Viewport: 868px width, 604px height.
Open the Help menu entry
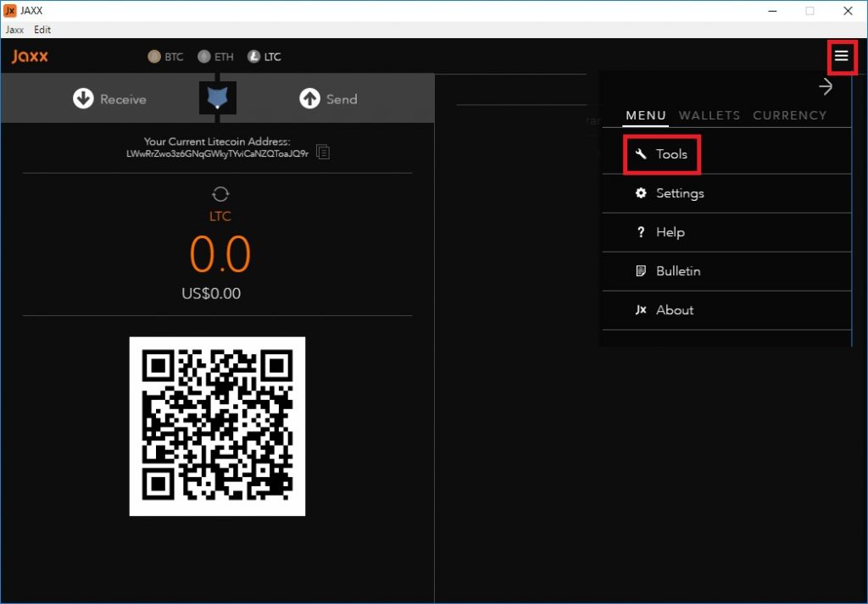tap(726, 232)
